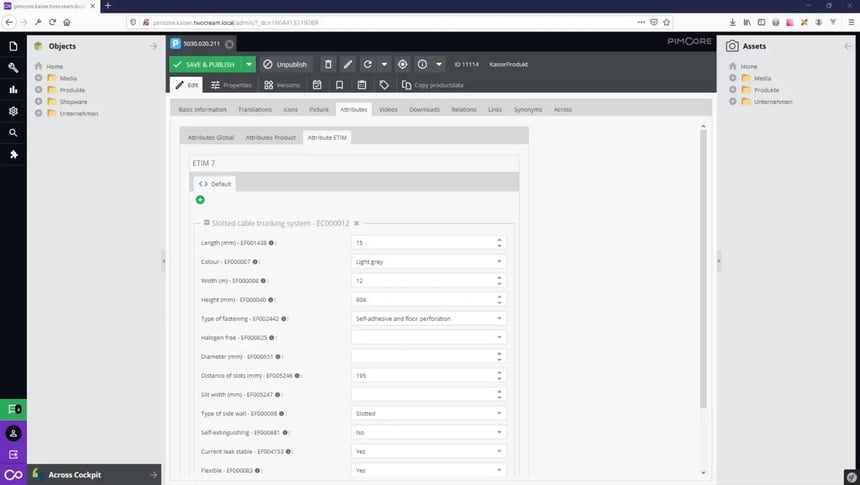This screenshot has width=860, height=485.
Task: Delete object using the trash icon
Action: [328, 64]
